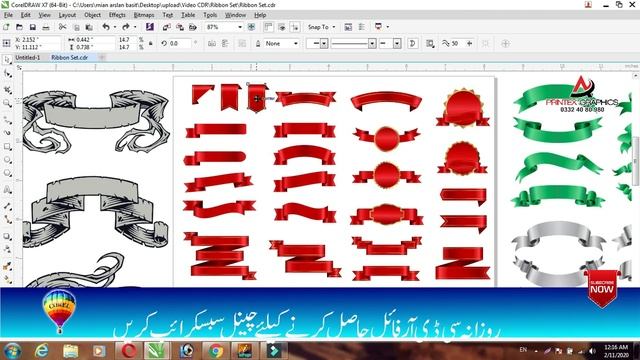
Task: Select the Transparency tool
Action: click(x=7, y=249)
